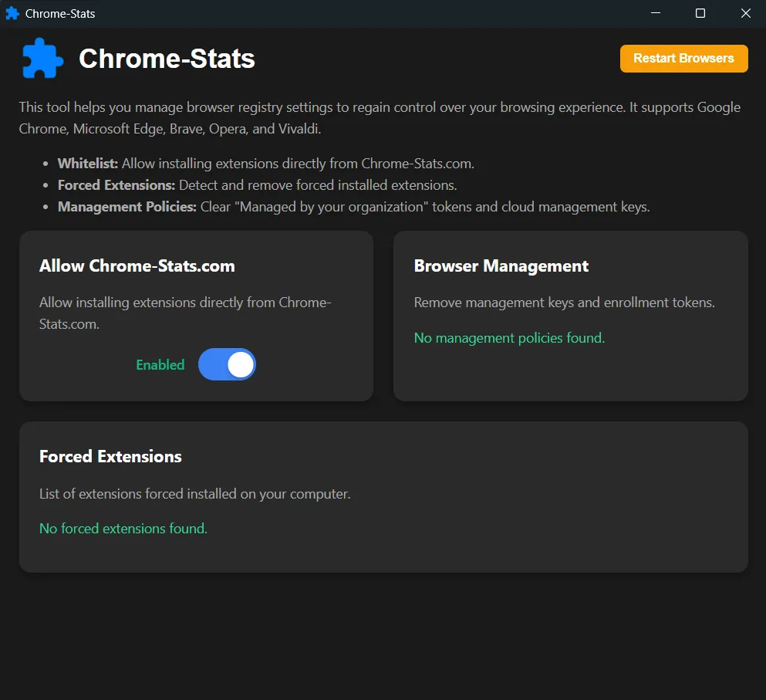
Task: Maximize the Chrome-Stats window
Action: (700, 13)
